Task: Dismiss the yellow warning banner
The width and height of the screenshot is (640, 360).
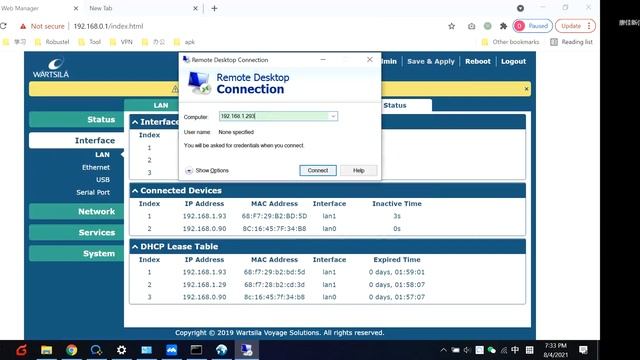Action: [527, 89]
